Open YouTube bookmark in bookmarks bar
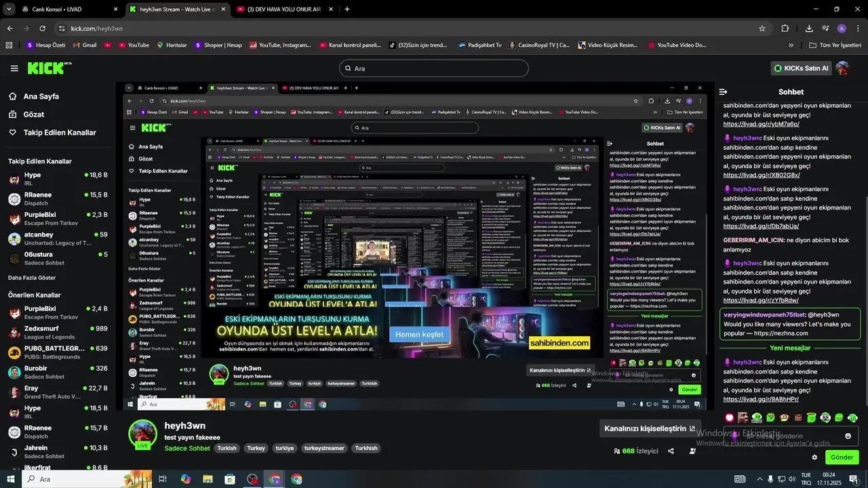 [134, 45]
